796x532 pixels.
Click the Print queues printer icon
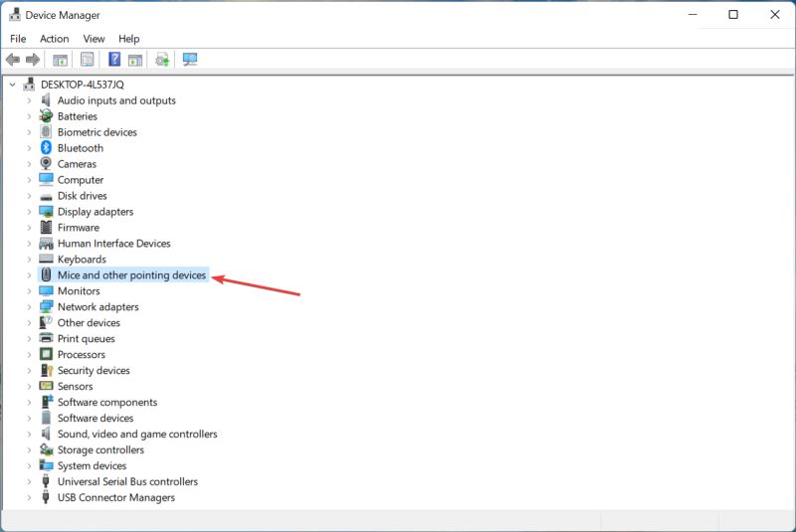click(46, 338)
